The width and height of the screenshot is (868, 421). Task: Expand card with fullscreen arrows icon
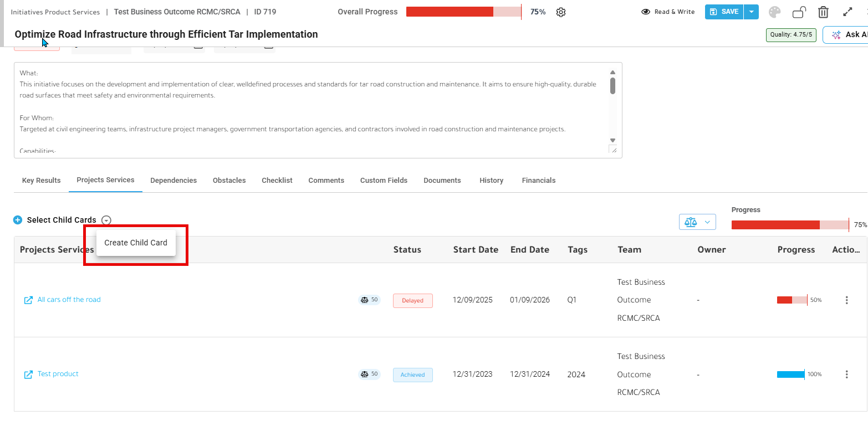(x=847, y=12)
